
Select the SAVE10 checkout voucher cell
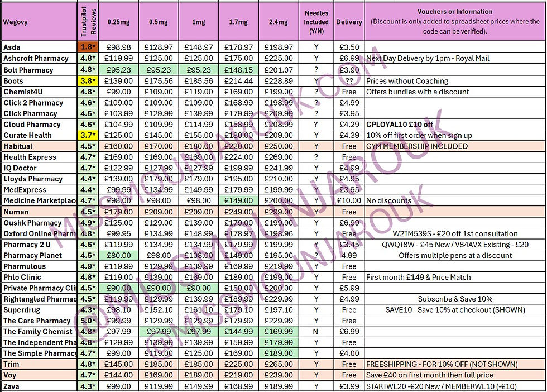pos(455,309)
